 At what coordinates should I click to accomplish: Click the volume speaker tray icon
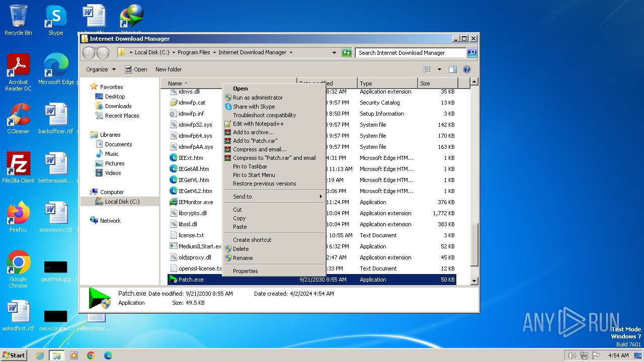572,355
